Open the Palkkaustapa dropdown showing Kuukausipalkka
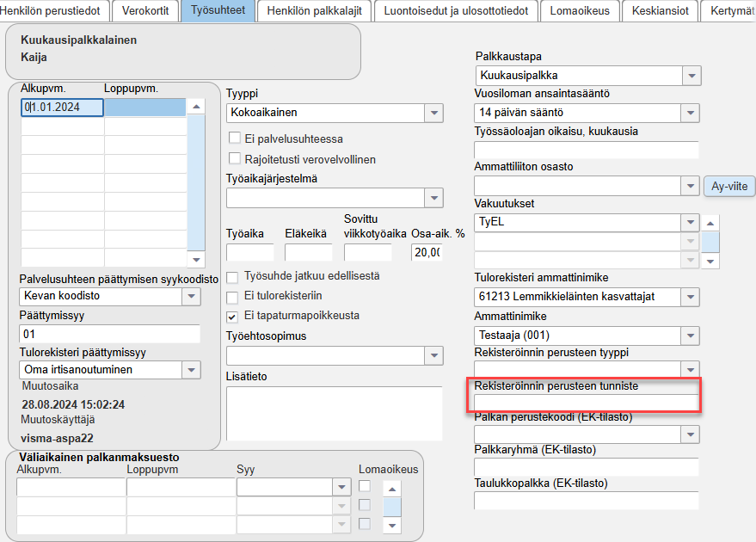Screen dimensions: 756x542 pos(691,75)
